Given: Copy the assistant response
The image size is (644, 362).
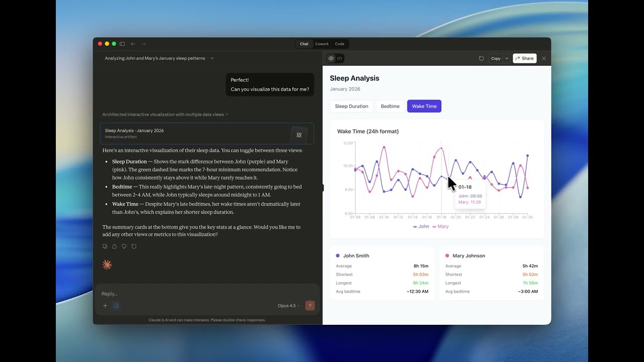Looking at the screenshot, I should pos(105,246).
